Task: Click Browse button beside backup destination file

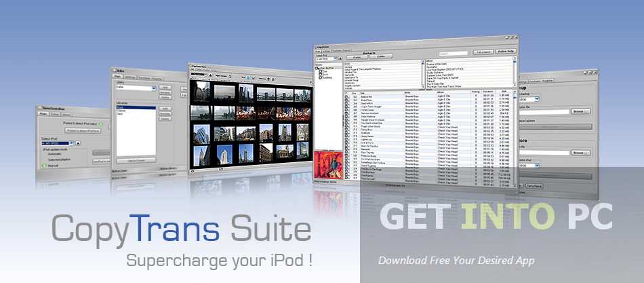Action: pyautogui.click(x=581, y=111)
